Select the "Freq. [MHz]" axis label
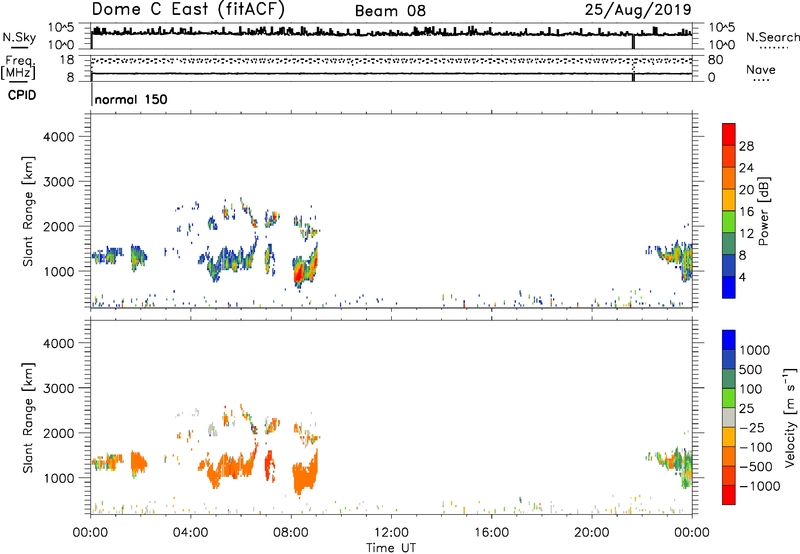 18,67
